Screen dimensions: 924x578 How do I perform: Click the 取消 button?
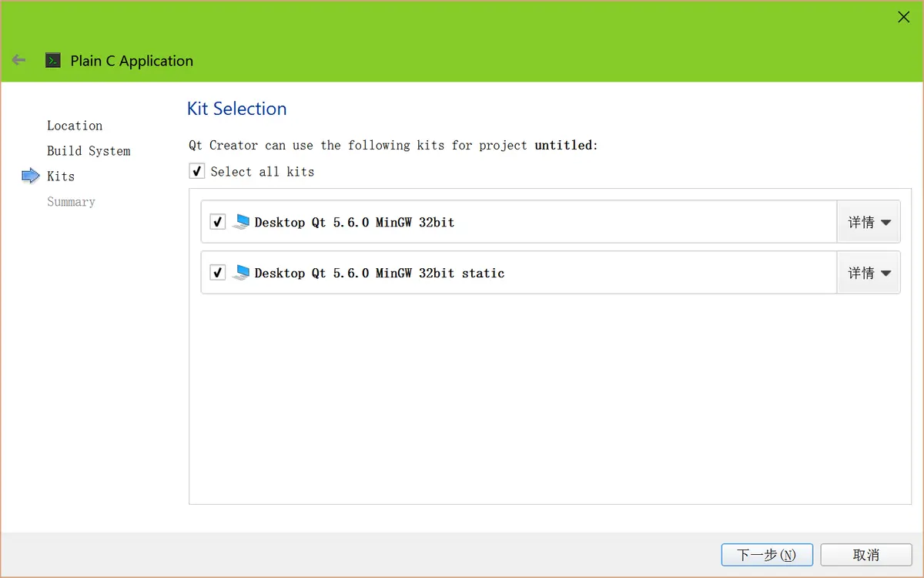pos(866,555)
